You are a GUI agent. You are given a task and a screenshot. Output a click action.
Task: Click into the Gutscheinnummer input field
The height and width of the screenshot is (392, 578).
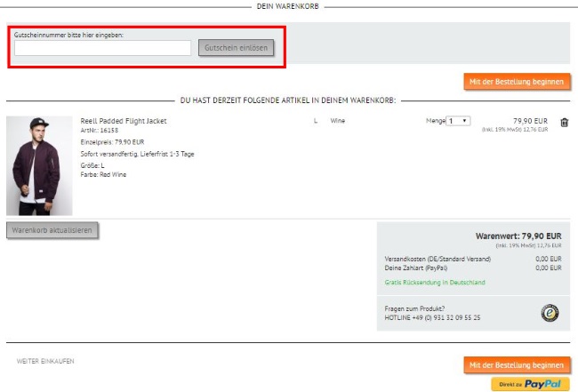(102, 48)
